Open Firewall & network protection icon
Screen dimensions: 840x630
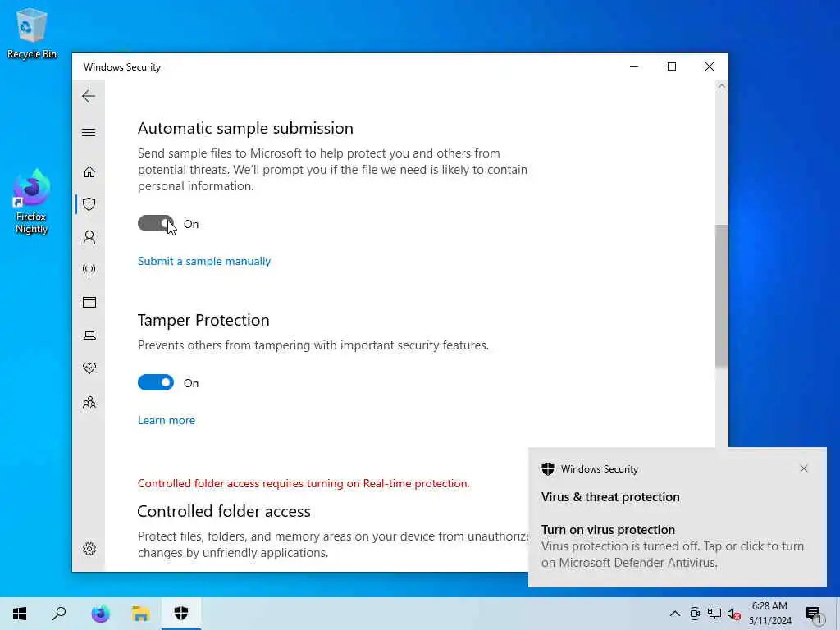tap(89, 270)
